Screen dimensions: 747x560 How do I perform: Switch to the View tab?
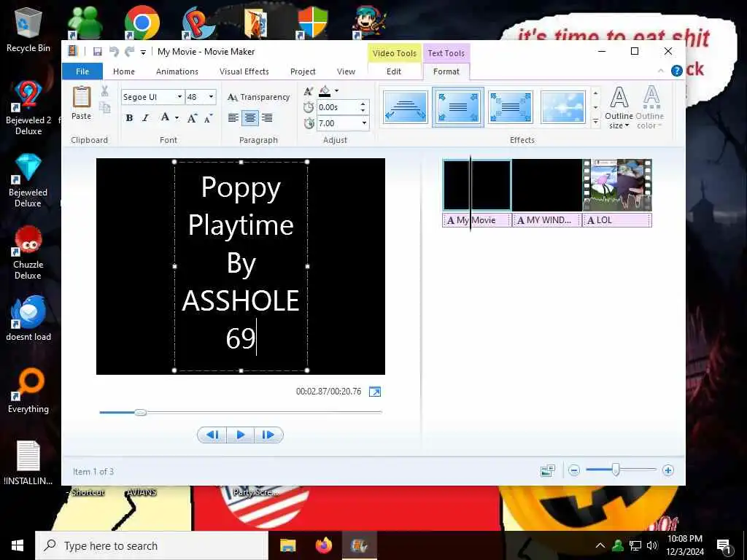click(x=346, y=71)
